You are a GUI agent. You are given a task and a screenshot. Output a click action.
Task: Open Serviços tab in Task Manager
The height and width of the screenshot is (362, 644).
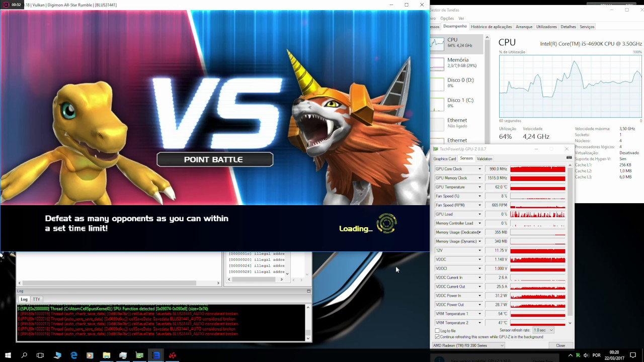[x=587, y=27]
